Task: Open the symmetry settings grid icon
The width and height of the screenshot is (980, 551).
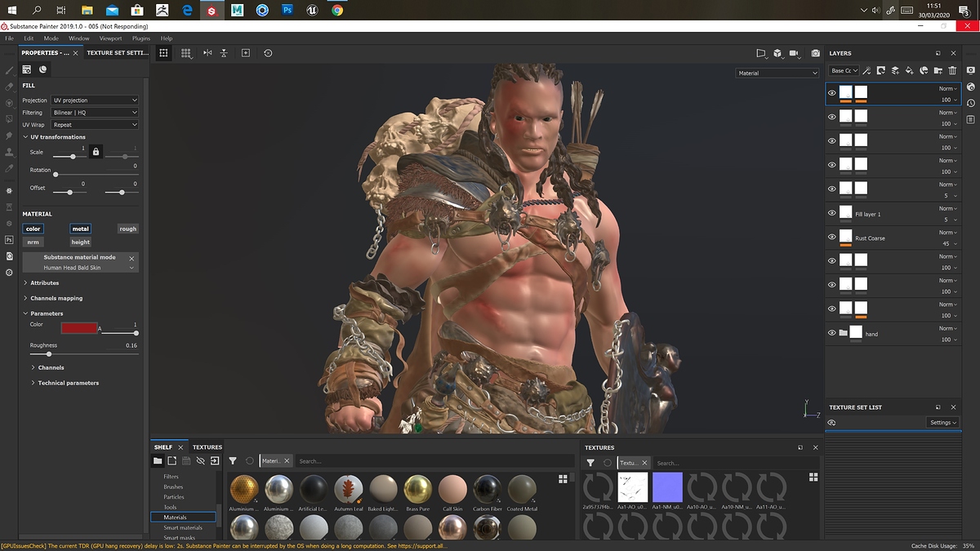Action: coord(187,53)
